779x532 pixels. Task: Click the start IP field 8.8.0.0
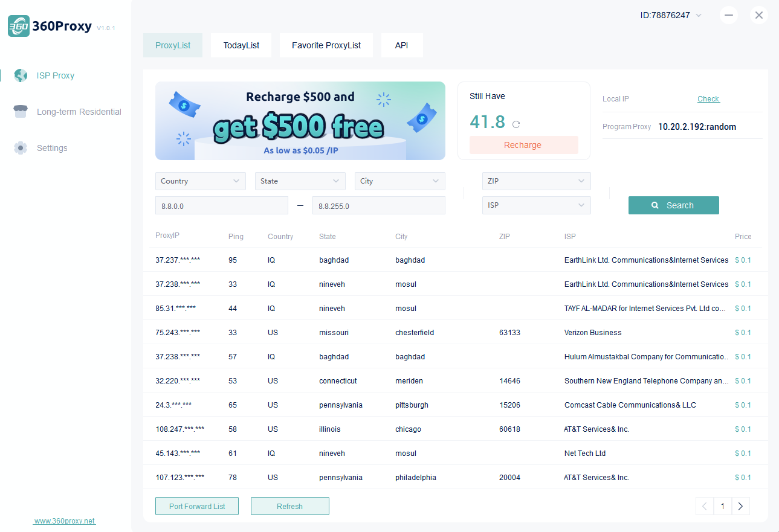(222, 205)
